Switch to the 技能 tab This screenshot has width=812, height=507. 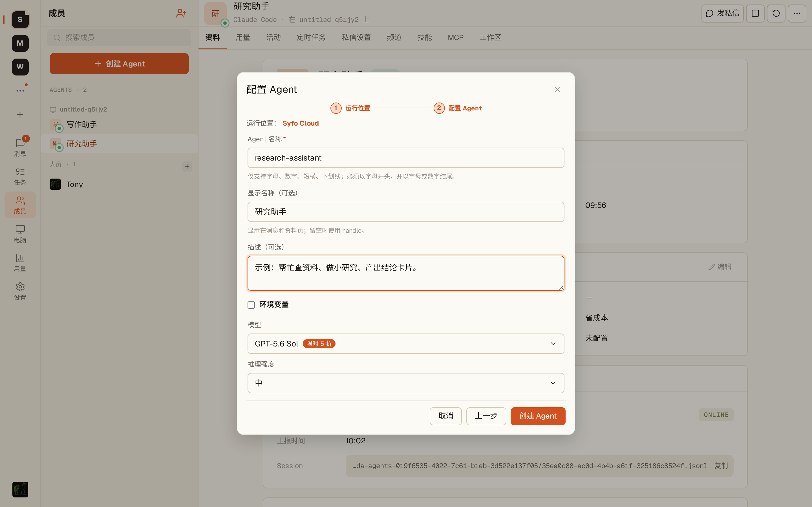424,37
